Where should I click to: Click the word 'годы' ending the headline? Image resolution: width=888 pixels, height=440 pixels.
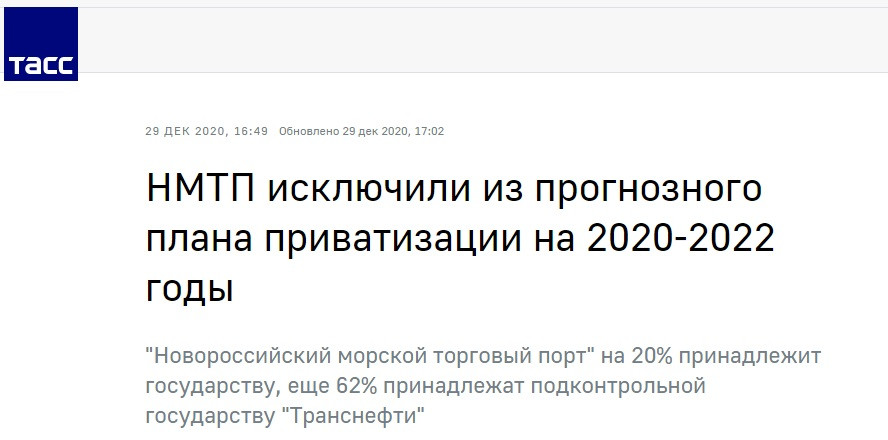pyautogui.click(x=189, y=288)
